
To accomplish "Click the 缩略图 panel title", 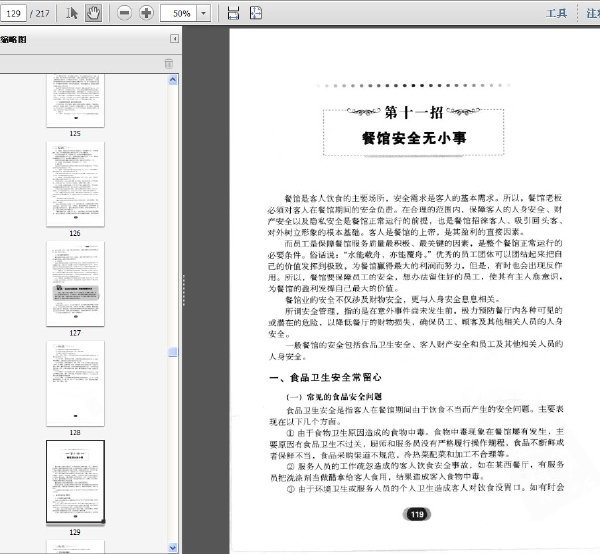I will tap(13, 39).
